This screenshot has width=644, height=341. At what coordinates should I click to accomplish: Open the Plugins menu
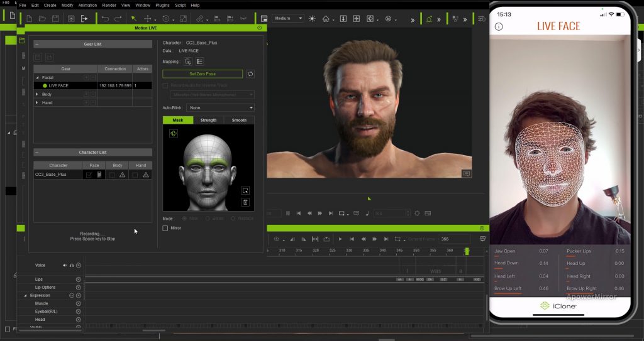162,5
